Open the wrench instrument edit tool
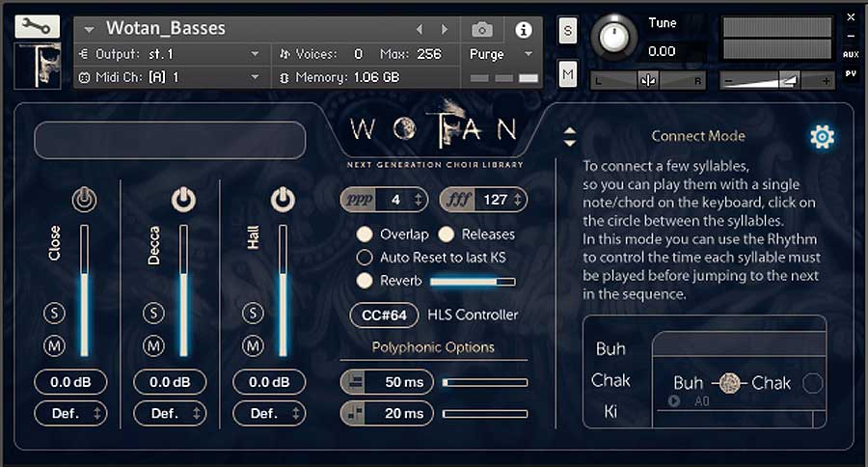Image resolution: width=868 pixels, height=467 pixels. (37, 27)
